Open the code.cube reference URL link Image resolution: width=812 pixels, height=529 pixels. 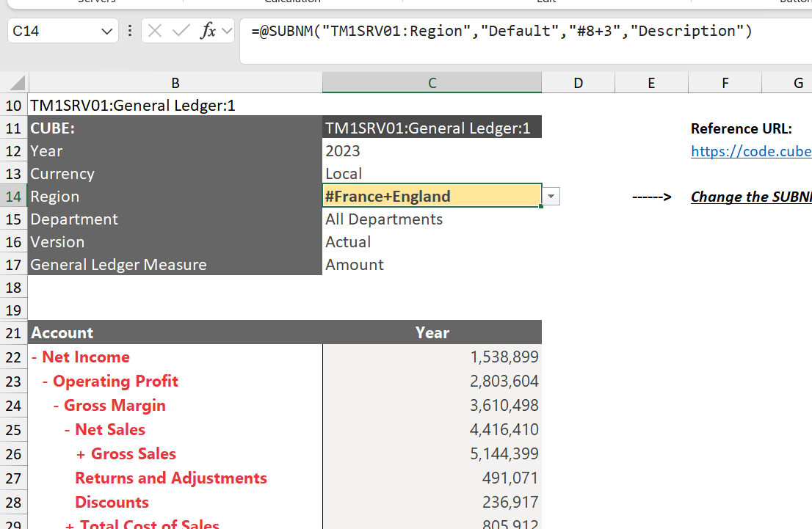[751, 151]
